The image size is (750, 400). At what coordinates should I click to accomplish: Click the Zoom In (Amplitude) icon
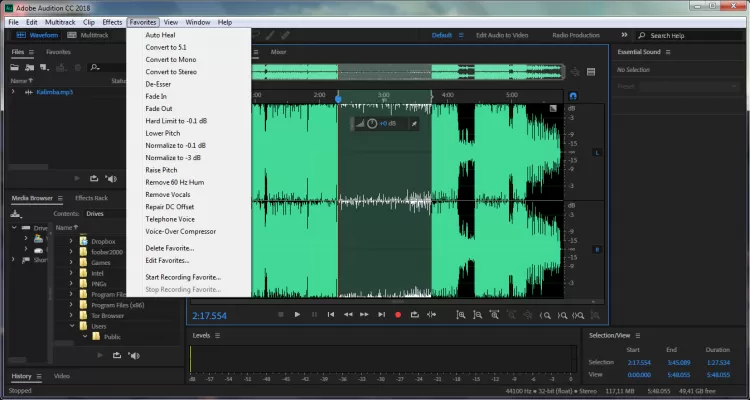pyautogui.click(x=461, y=314)
